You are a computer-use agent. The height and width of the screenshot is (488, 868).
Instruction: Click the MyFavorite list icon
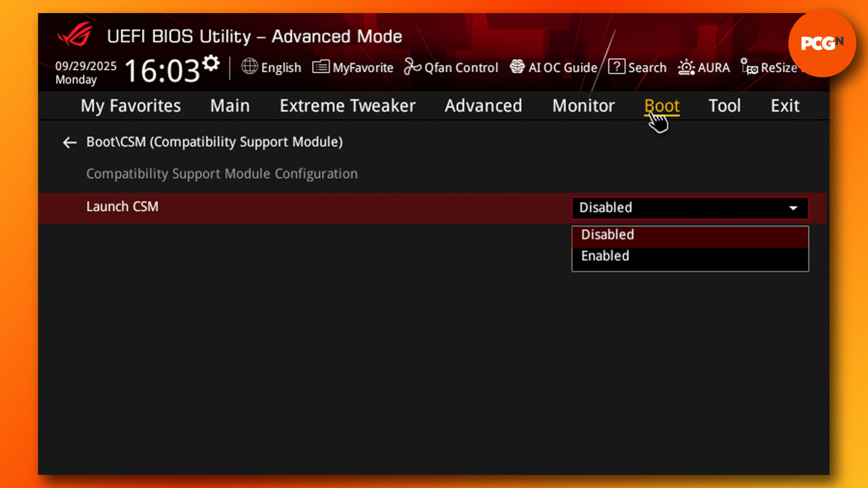point(321,67)
